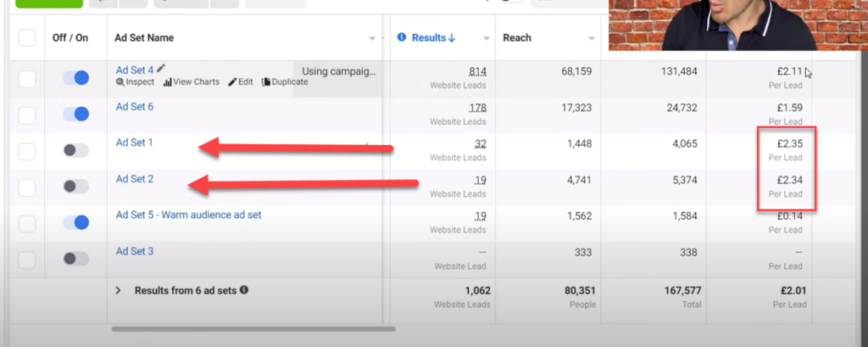This screenshot has height=347, width=868.
Task: Expand Results from 6 ad sets chevron
Action: coord(118,290)
